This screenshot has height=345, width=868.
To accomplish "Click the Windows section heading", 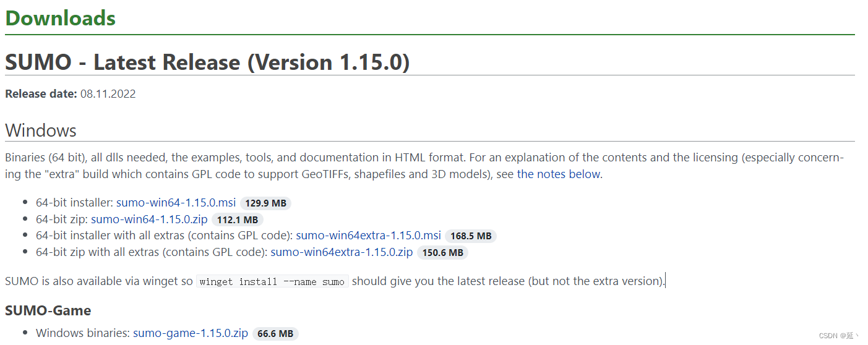I will pyautogui.click(x=41, y=130).
